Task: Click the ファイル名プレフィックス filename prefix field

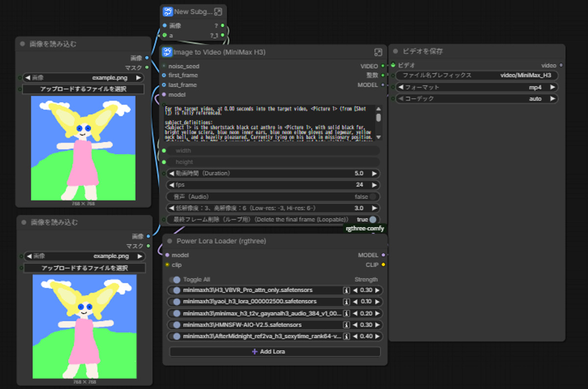Action: click(x=477, y=76)
